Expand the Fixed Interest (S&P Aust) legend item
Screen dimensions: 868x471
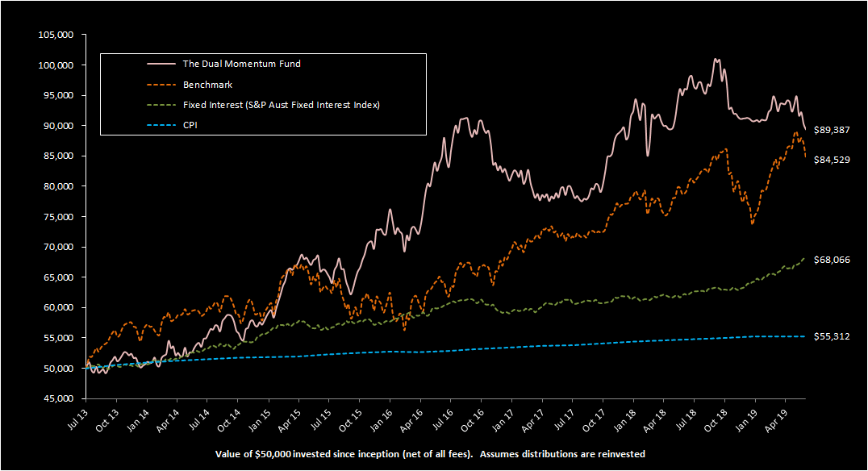[282, 104]
